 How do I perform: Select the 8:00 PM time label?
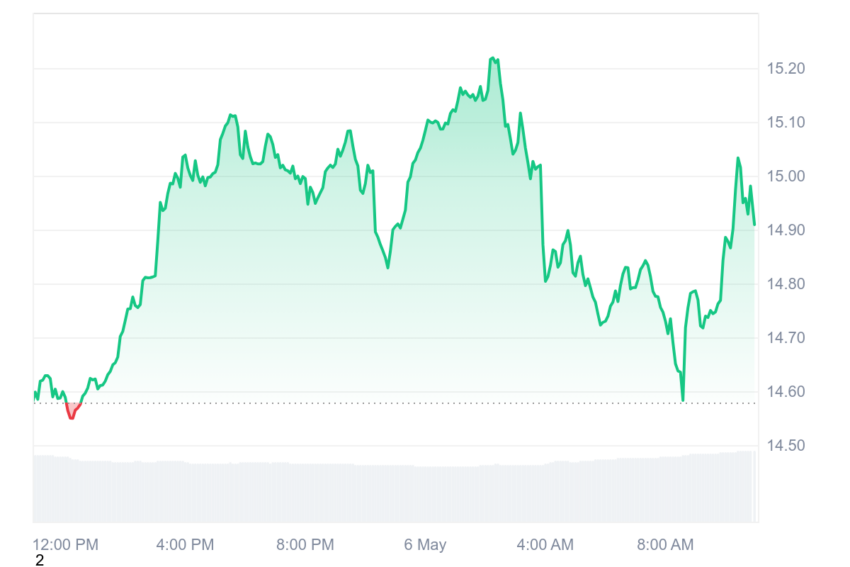pyautogui.click(x=305, y=544)
